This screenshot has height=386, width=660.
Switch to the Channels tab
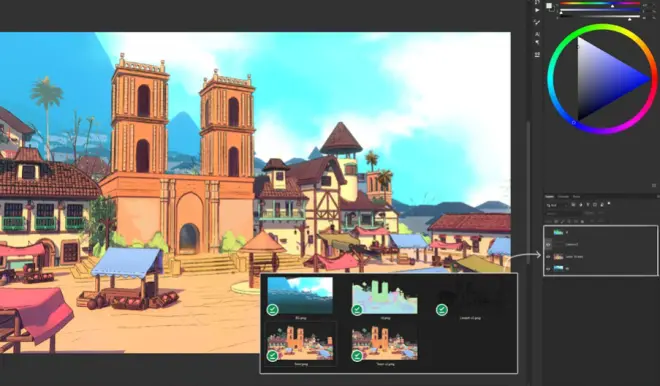point(563,197)
